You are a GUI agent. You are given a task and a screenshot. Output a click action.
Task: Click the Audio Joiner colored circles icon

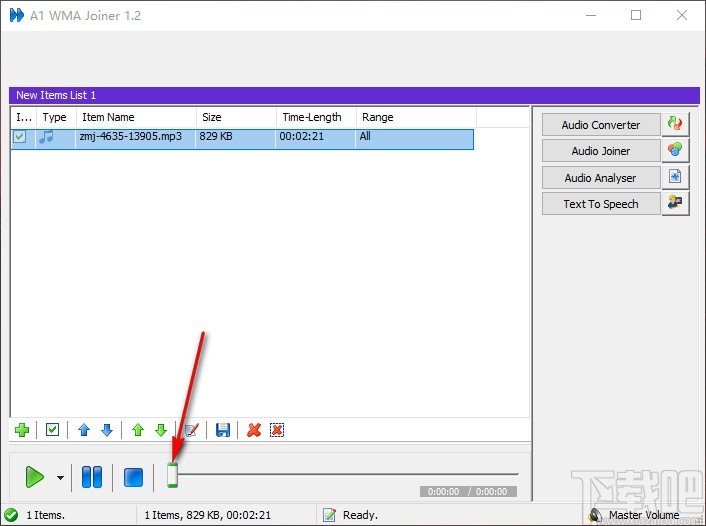point(675,150)
